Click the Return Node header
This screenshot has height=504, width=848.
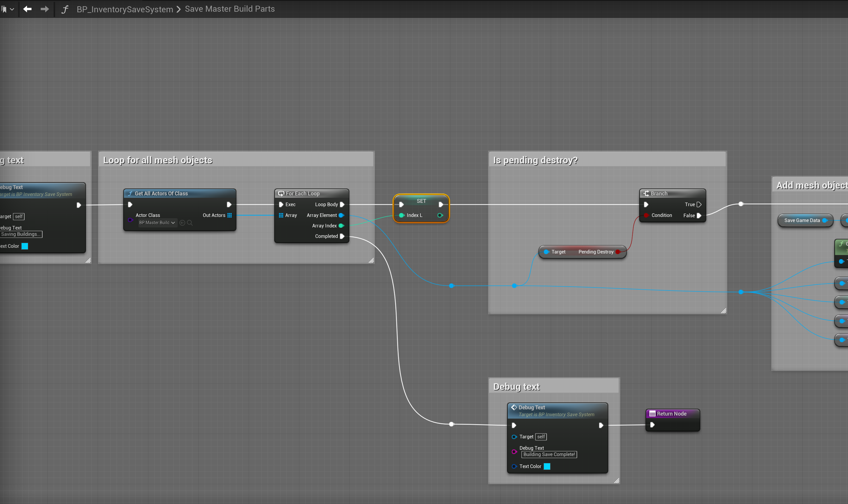click(672, 413)
